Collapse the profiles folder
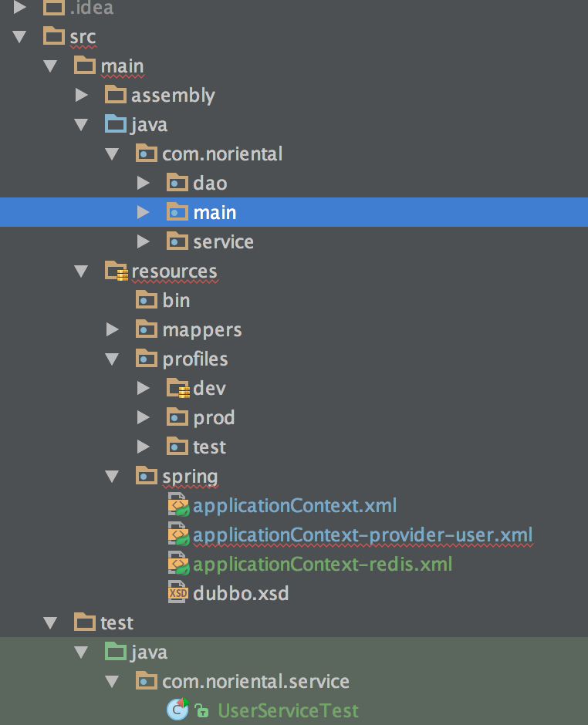 [113, 359]
